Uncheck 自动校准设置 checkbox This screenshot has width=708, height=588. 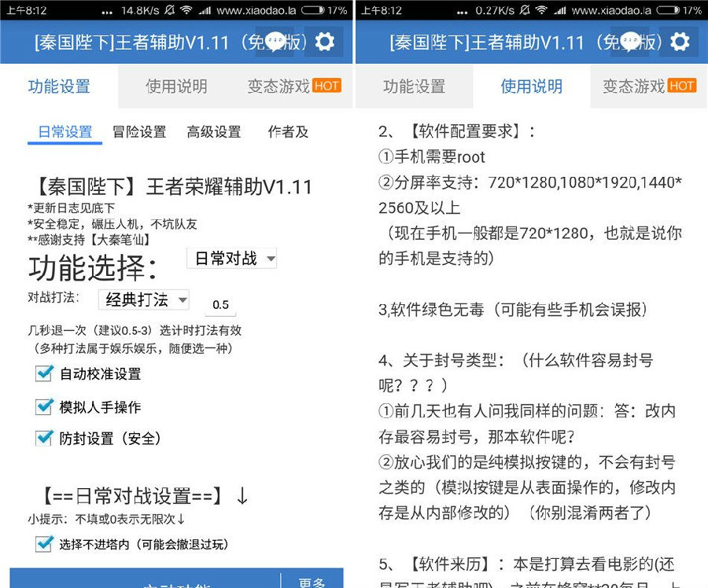click(x=44, y=373)
